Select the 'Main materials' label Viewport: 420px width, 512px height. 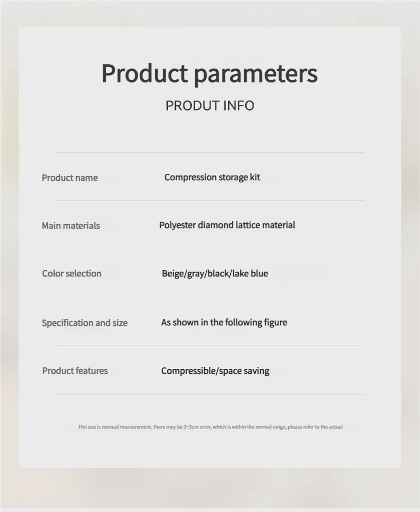point(71,225)
